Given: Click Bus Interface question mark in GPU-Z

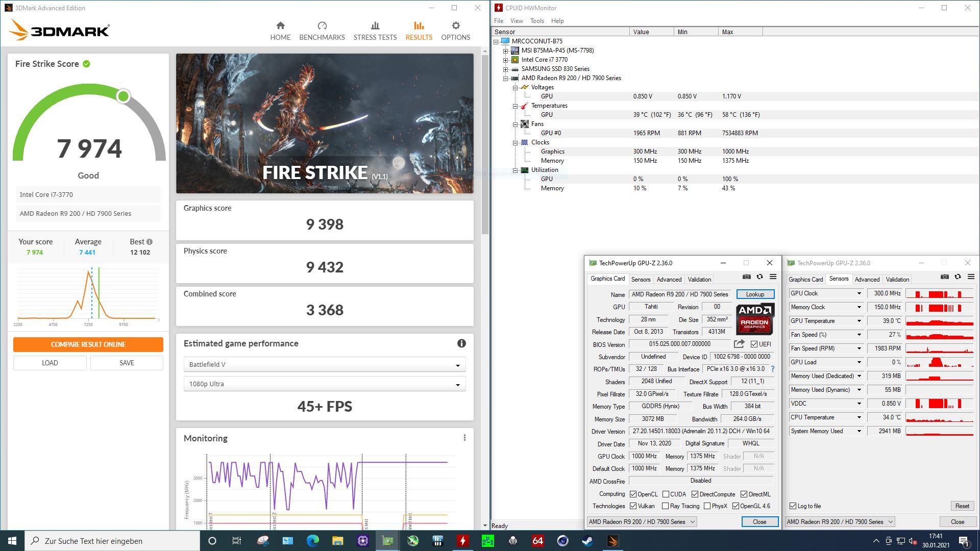Looking at the screenshot, I should coord(773,369).
